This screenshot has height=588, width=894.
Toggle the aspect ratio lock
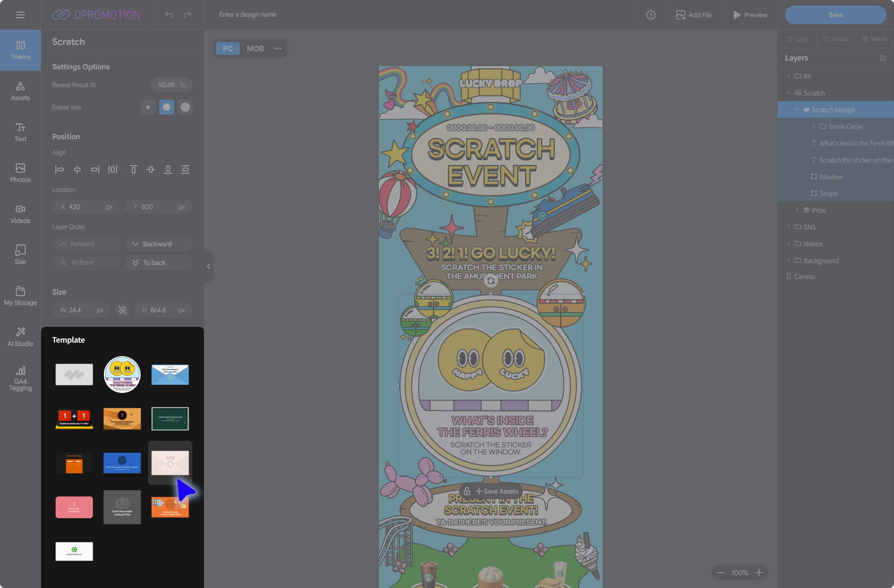(122, 310)
